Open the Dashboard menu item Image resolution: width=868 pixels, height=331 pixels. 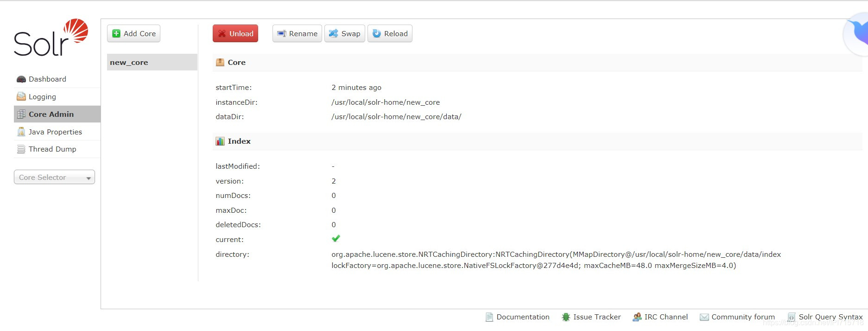pos(57,79)
